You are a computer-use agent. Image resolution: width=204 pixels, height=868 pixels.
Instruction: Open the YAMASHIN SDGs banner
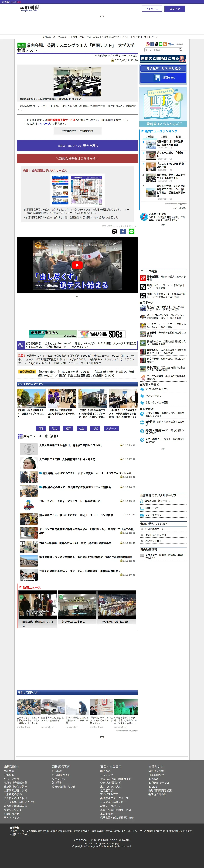click(102, 334)
